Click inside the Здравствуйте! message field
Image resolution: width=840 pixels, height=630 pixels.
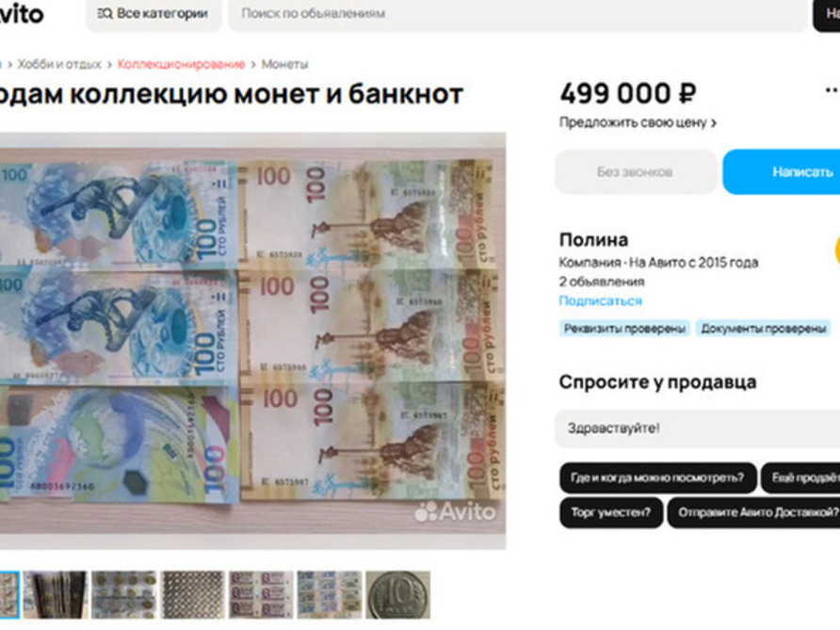pos(698,428)
